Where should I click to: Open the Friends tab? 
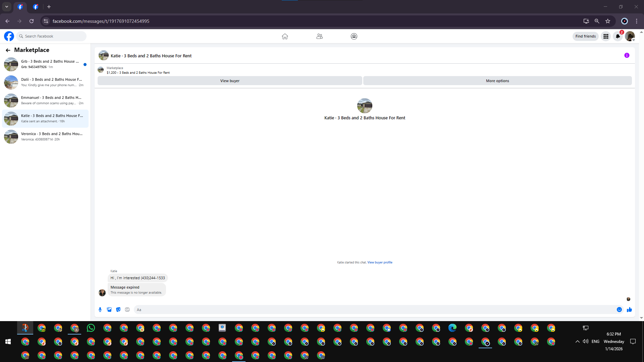319,36
